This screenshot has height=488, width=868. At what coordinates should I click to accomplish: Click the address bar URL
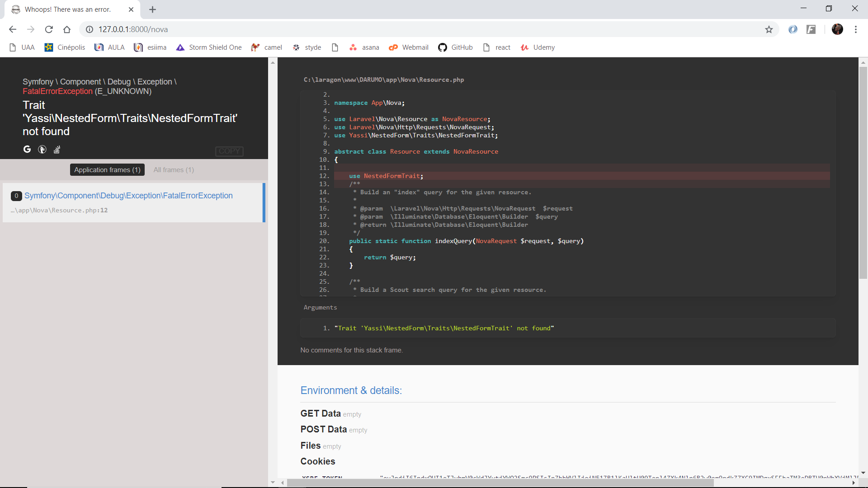coord(133,29)
